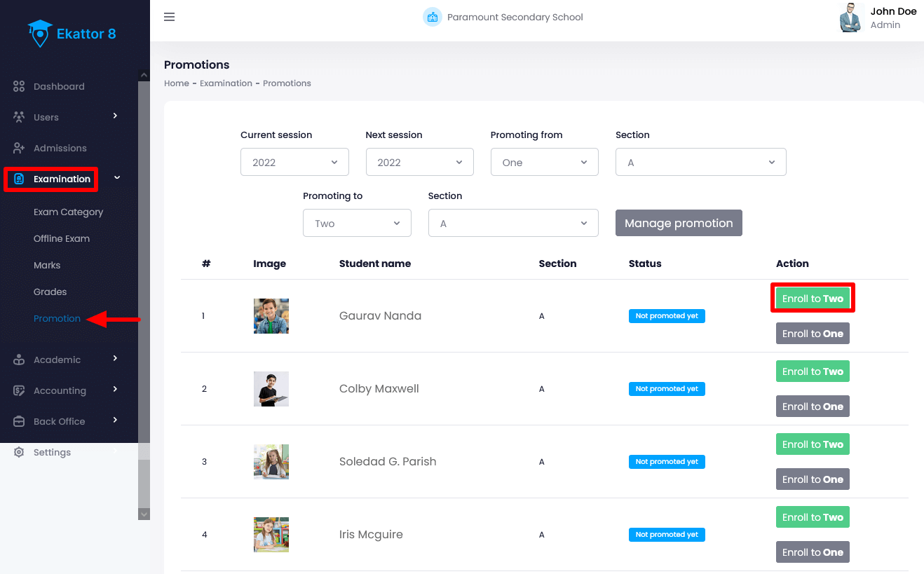Click the Academic sidebar icon
The width and height of the screenshot is (924, 574).
point(19,360)
